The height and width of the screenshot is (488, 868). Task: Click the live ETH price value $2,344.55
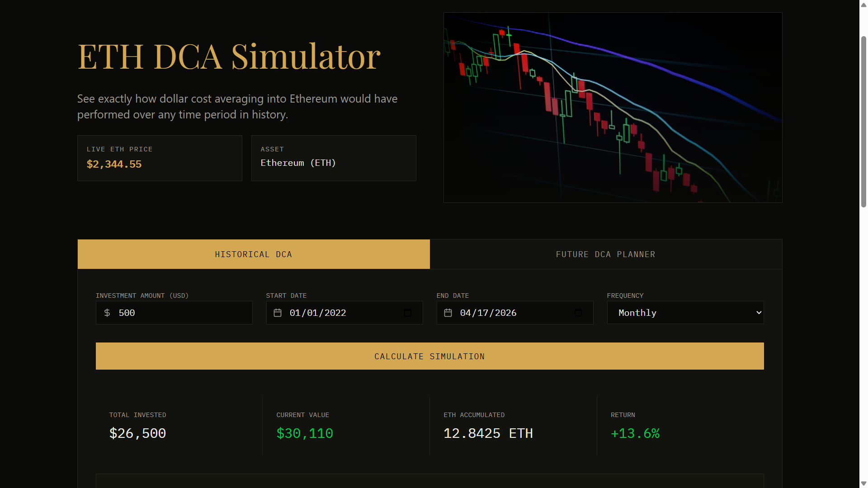[x=114, y=164]
